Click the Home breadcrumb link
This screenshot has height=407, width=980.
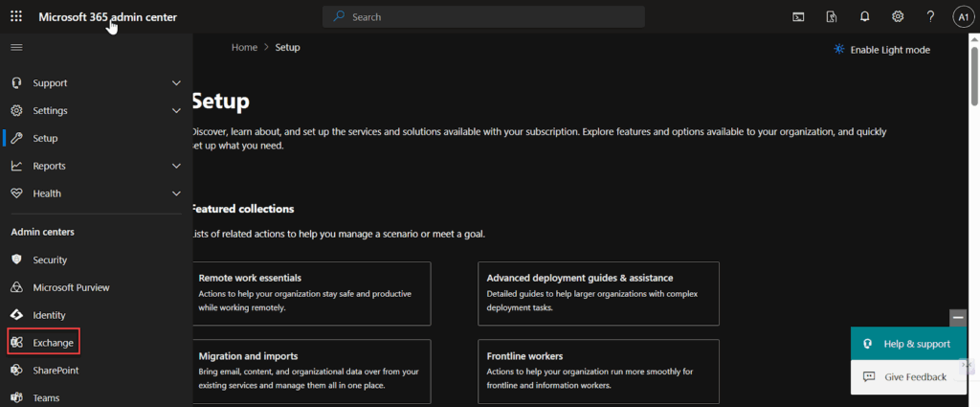coord(244,47)
